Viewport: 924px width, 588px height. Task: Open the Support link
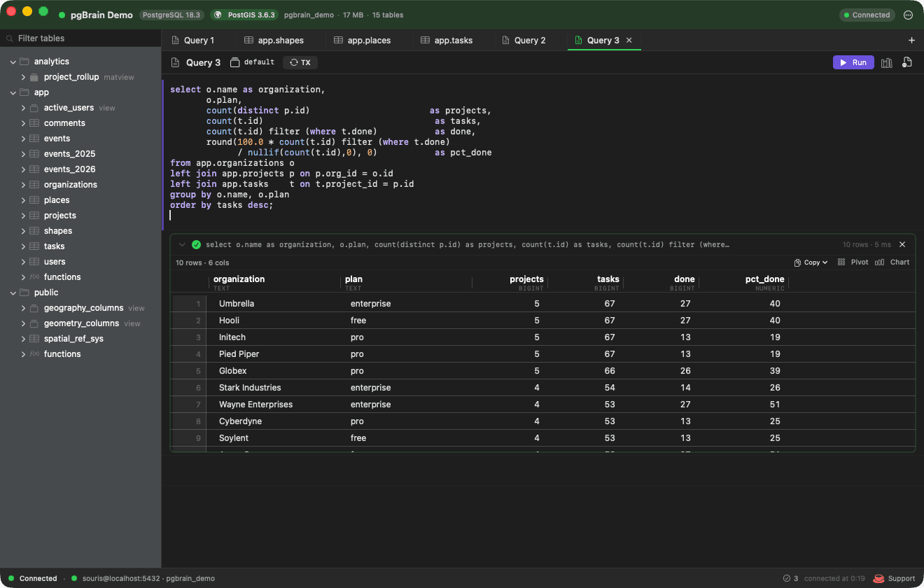[x=895, y=578]
